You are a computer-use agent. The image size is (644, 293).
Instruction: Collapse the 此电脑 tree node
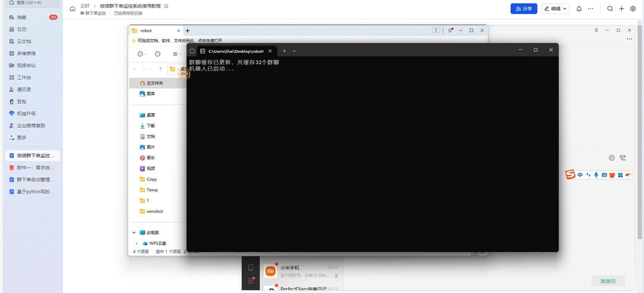134,233
